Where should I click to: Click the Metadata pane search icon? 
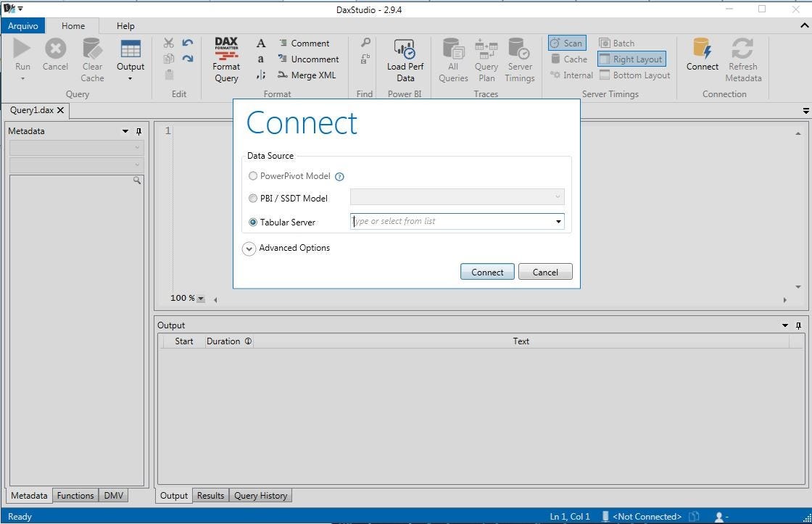(137, 180)
